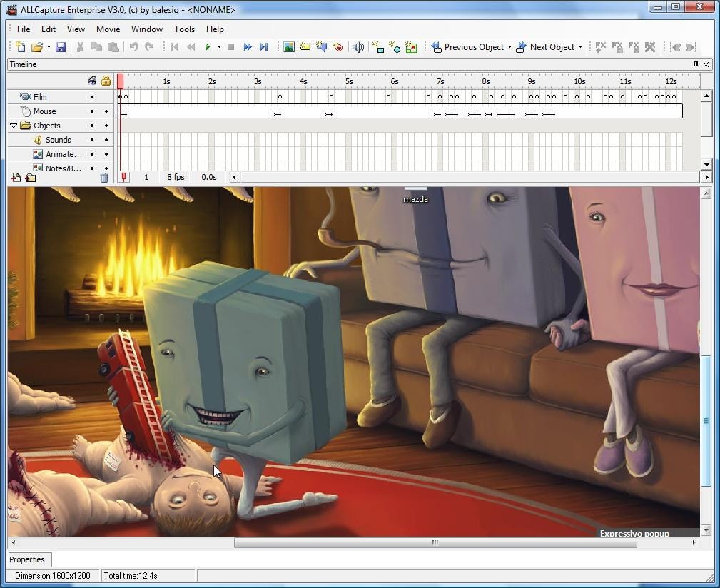Image resolution: width=720 pixels, height=588 pixels.
Task: Open the Window menu
Action: coord(146,29)
